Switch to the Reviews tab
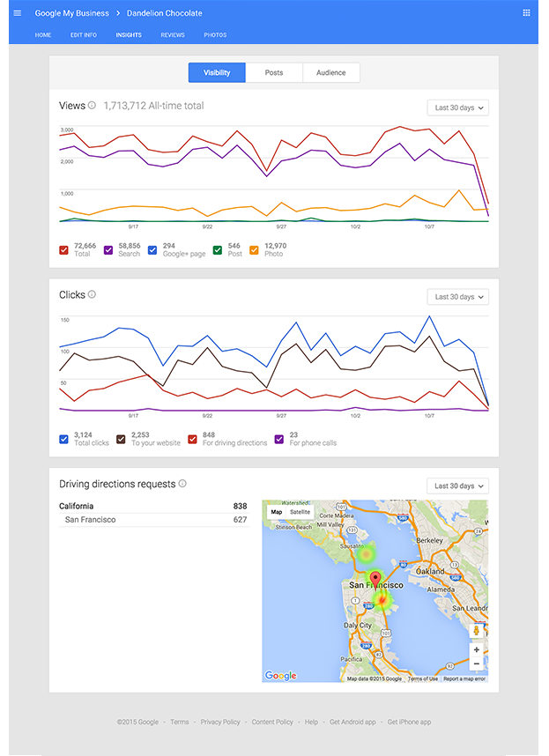The image size is (549, 756). coord(173,35)
